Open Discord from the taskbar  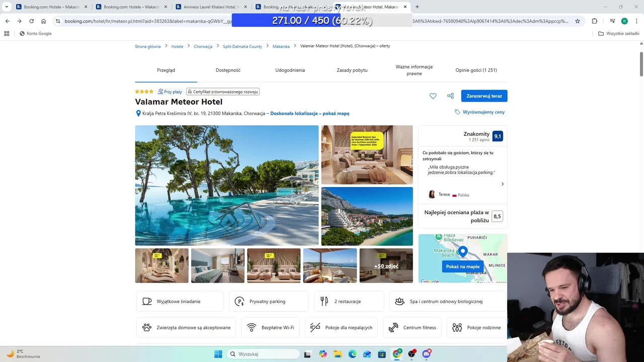427,354
